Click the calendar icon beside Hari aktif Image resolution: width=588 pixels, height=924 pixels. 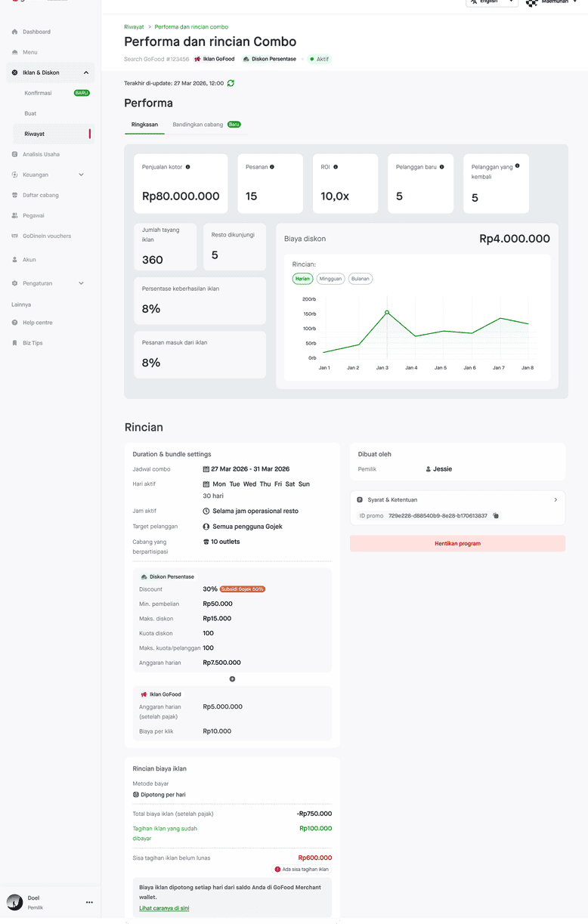[x=206, y=484]
